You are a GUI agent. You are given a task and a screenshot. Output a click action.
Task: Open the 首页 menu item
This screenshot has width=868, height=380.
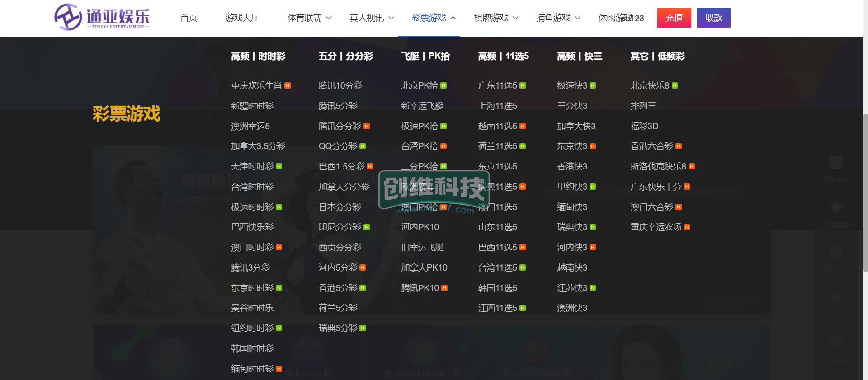click(x=189, y=18)
